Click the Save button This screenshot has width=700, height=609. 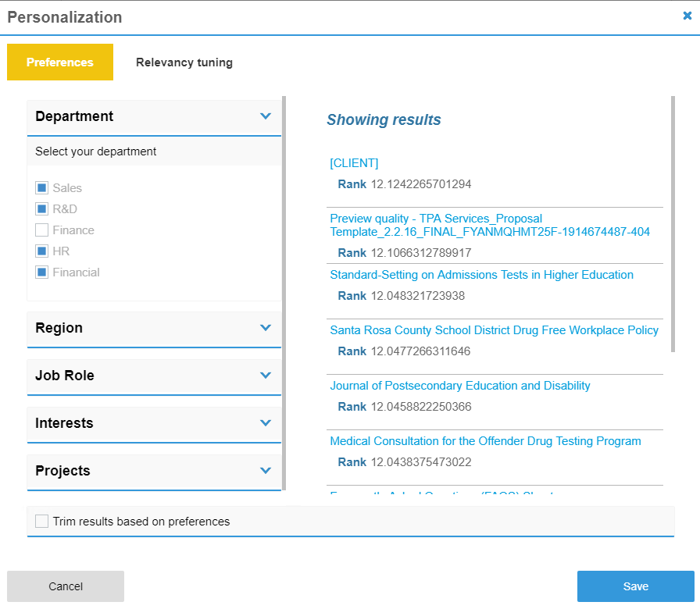[x=635, y=586]
